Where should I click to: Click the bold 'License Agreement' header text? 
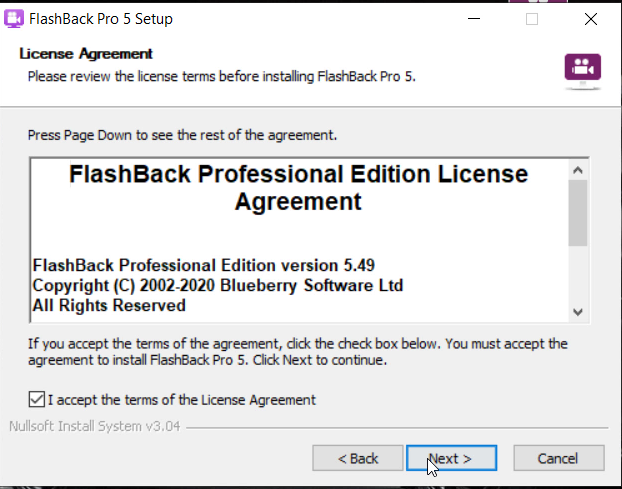click(86, 53)
